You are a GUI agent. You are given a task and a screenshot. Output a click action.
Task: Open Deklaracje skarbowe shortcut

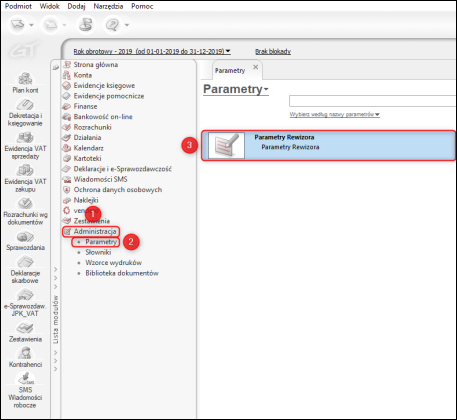point(25,270)
